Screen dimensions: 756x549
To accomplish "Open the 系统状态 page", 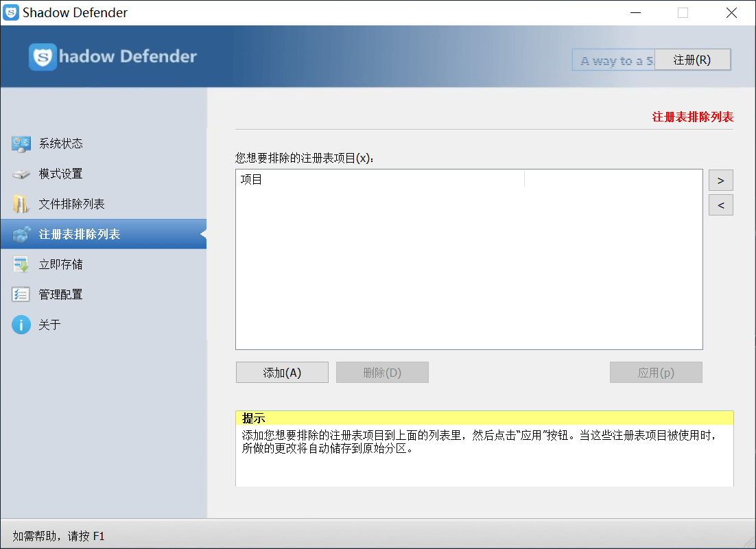I will pyautogui.click(x=104, y=143).
